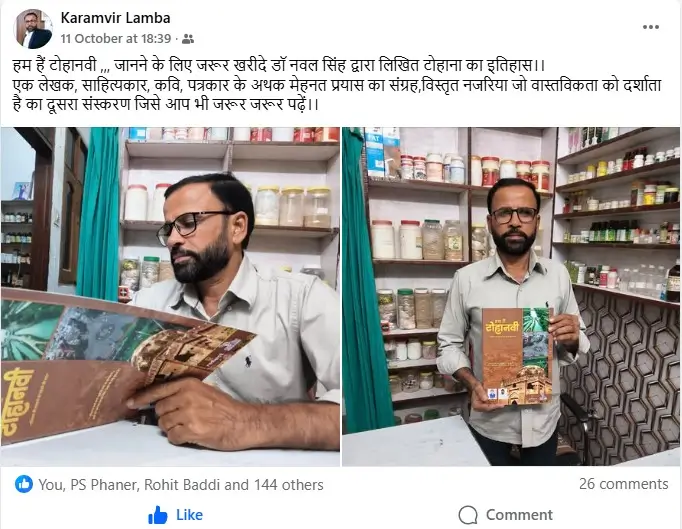Screen dimensions: 682x529
Task: Click the book cover in right photo
Action: pos(517,356)
